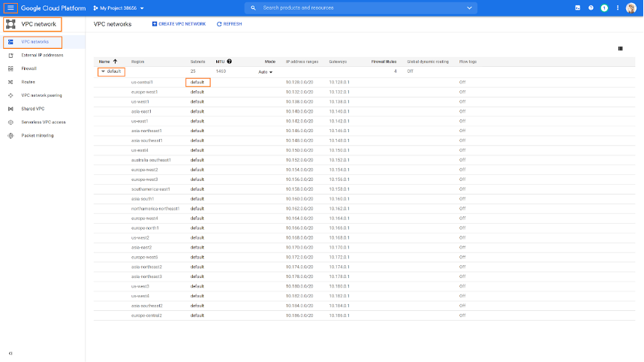Open the default subnet for us-central1
Screen dimensions: 644x362
[197, 82]
